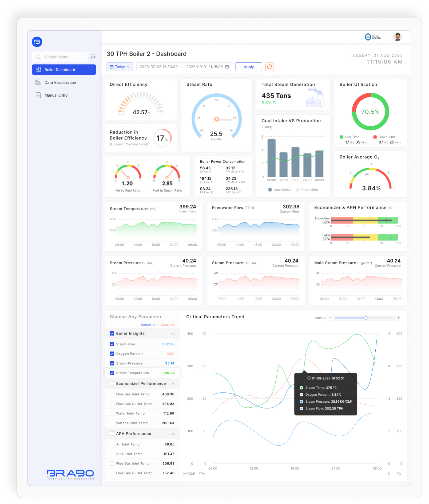Screen dimensions: 429x504
Task: Click the Nocil Limited company logo
Action: tap(373, 37)
